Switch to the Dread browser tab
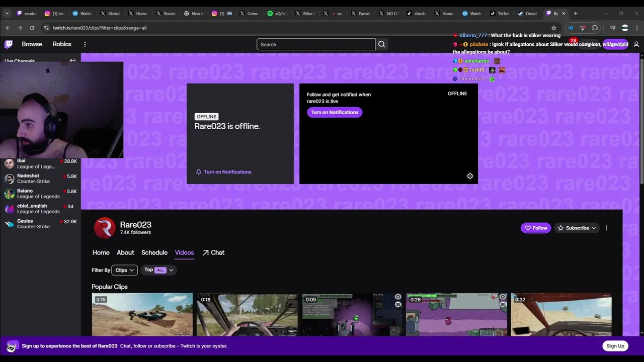 click(x=527, y=14)
